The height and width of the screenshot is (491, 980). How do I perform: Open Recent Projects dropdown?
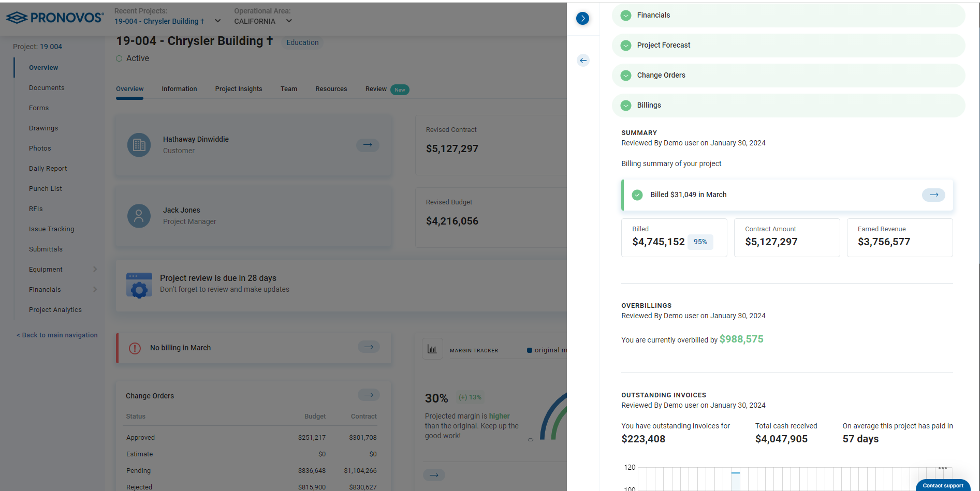(218, 21)
